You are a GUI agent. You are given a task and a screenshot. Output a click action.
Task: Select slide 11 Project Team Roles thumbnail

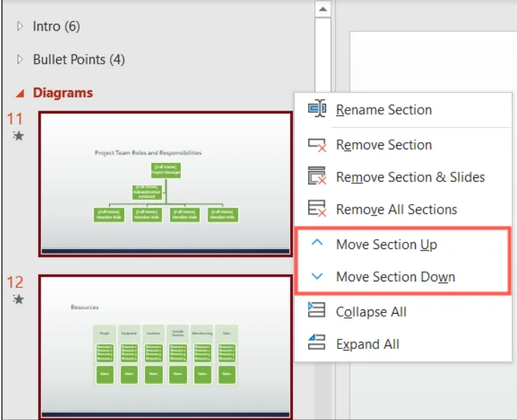165,184
